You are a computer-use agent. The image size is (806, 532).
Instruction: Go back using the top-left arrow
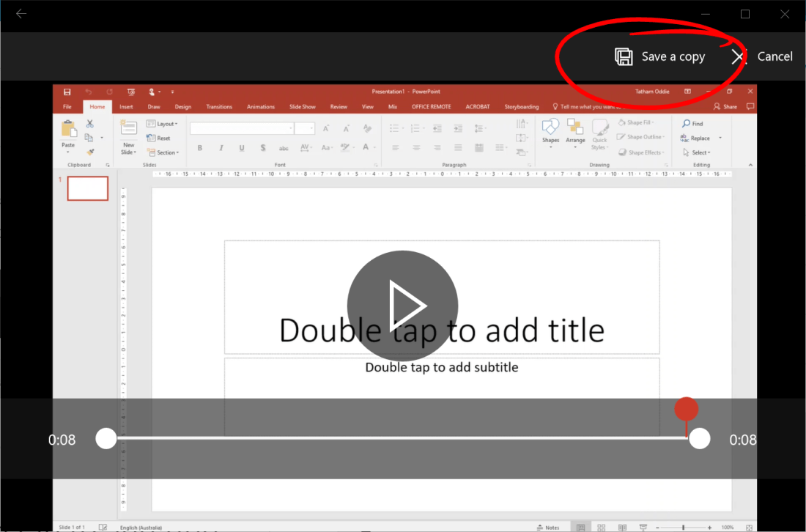coord(21,13)
